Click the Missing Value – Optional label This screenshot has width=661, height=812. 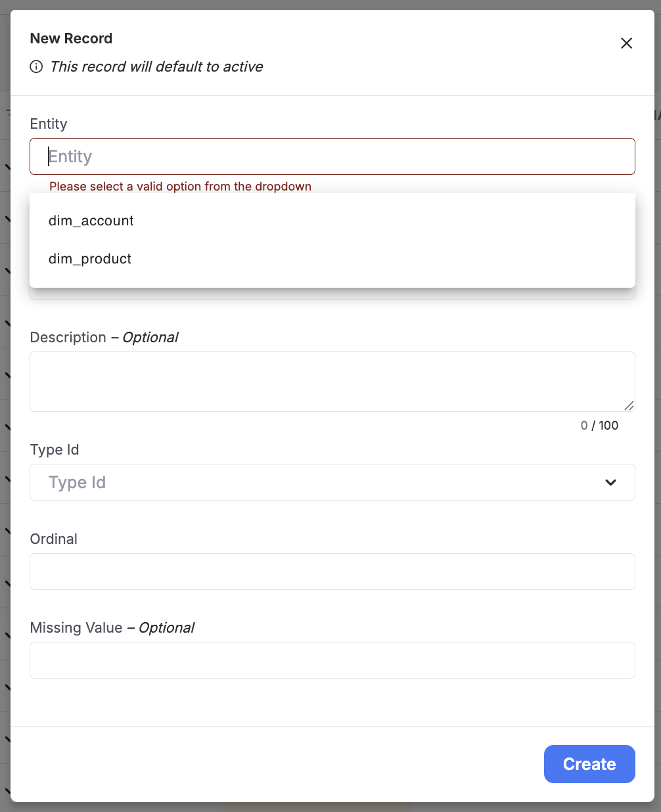tap(112, 628)
